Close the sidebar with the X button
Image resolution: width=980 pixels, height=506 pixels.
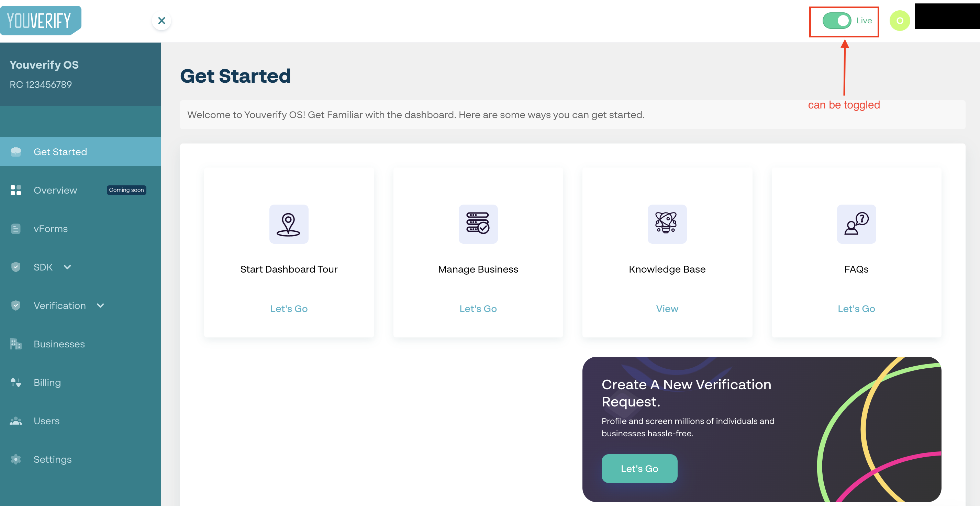tap(161, 21)
